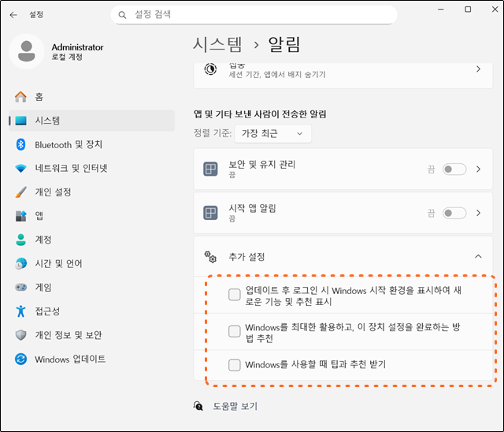Collapse the 추가 설정 section chevron

[x=478, y=256]
